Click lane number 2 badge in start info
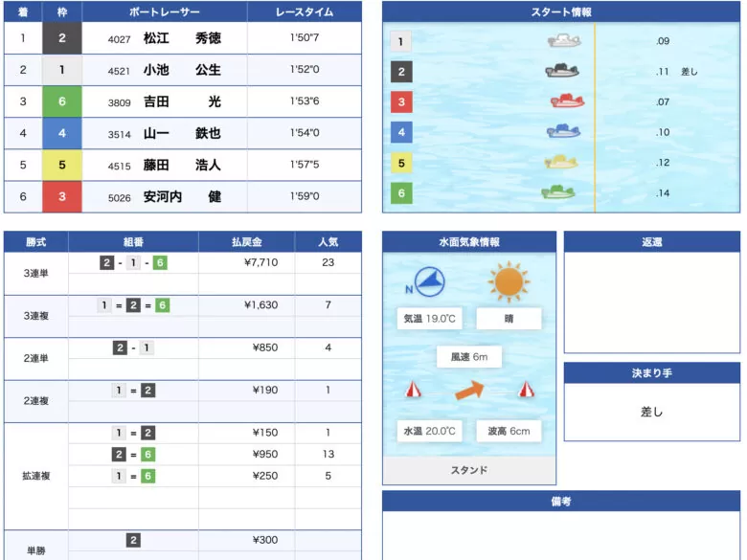Screen dimensions: 747x560 pos(401,72)
